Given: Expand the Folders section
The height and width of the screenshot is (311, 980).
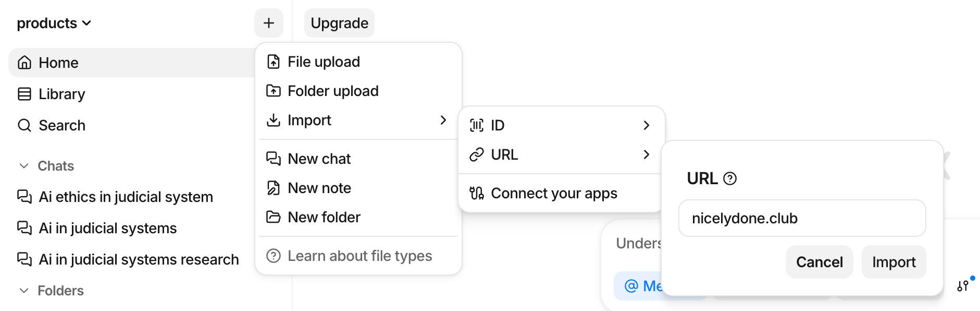Looking at the screenshot, I should click(x=23, y=291).
